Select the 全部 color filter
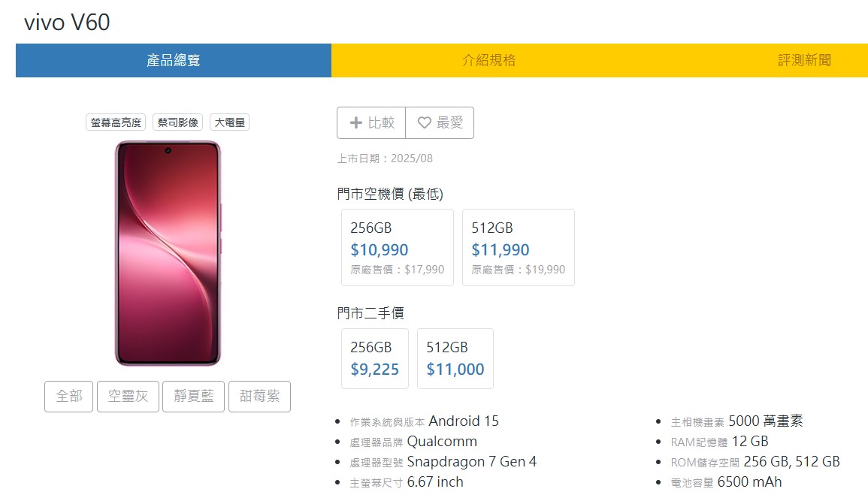 [69, 397]
